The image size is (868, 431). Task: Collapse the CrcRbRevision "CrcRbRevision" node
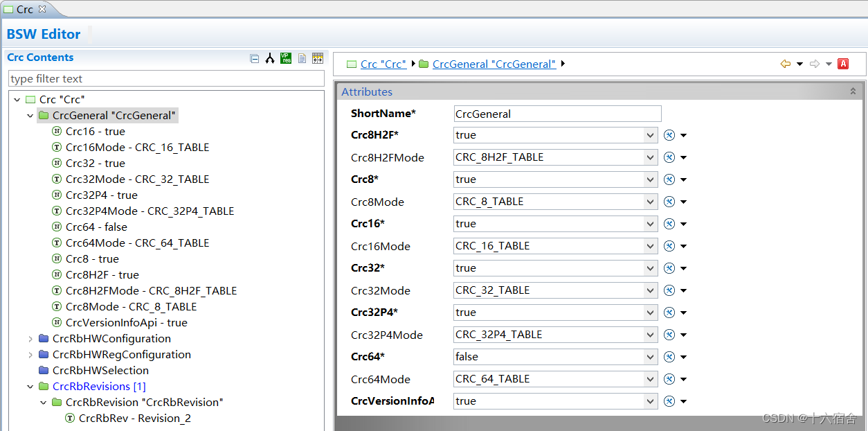click(x=44, y=403)
